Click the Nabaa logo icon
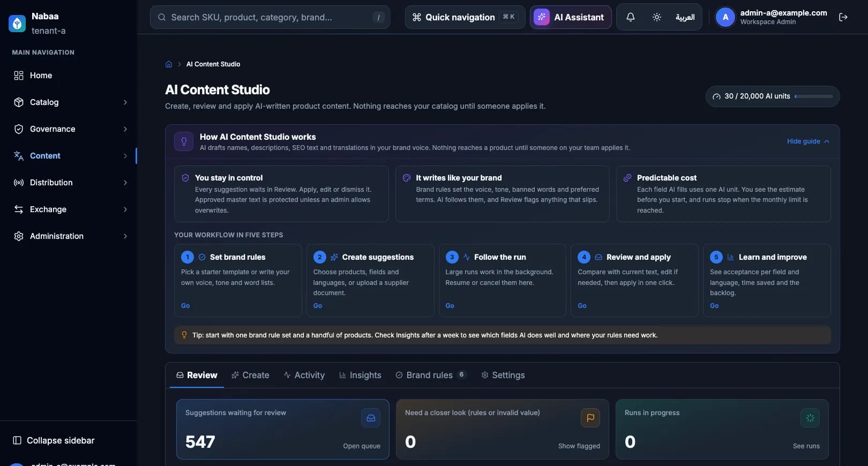 click(17, 24)
